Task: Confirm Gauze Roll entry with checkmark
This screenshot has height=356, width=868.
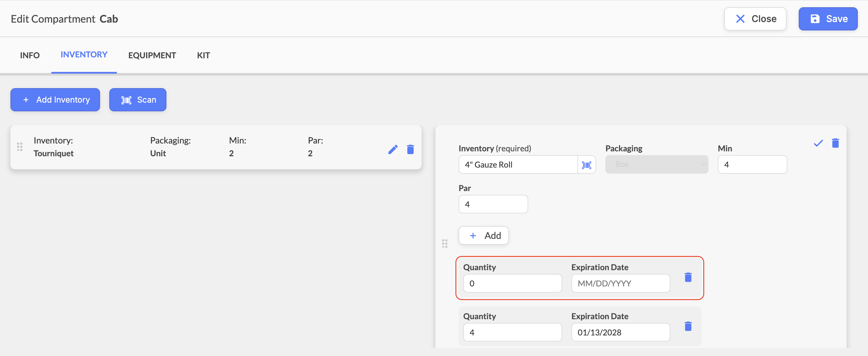Action: tap(818, 143)
